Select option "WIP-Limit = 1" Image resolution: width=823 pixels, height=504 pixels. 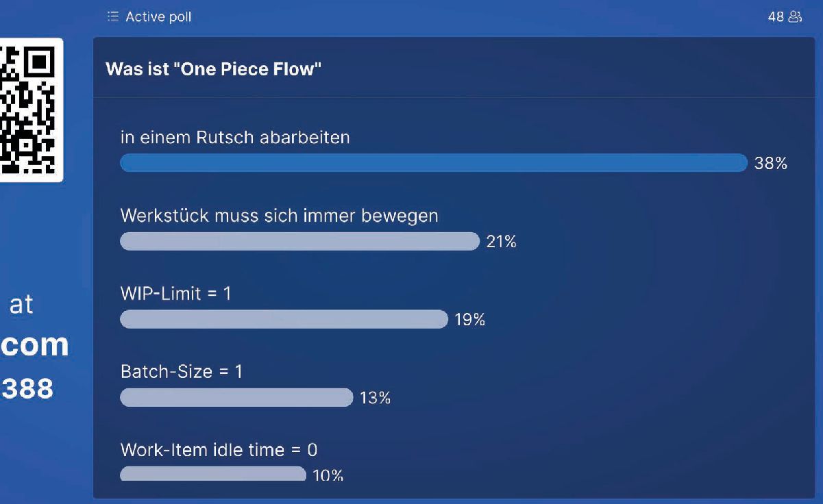coord(176,294)
